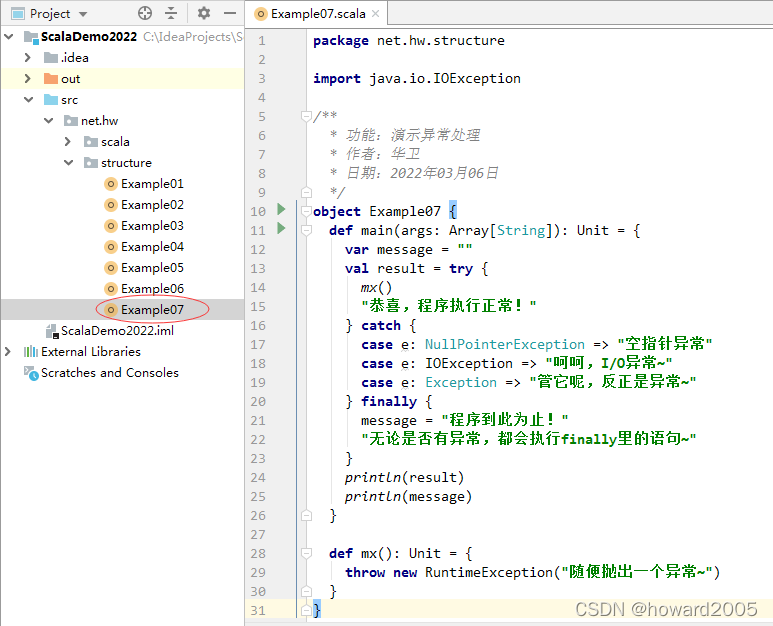Screen dimensions: 773x626
Task: Close the Example07.scala tab
Action: pos(376,14)
